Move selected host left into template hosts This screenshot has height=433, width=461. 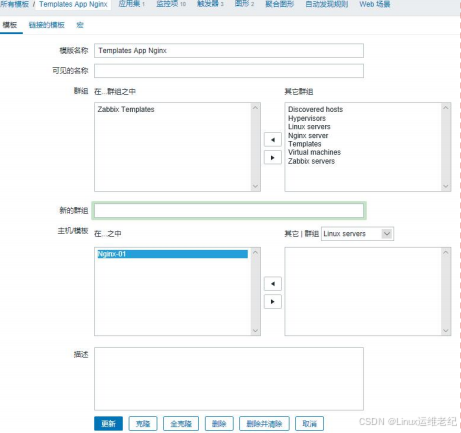[273, 284]
